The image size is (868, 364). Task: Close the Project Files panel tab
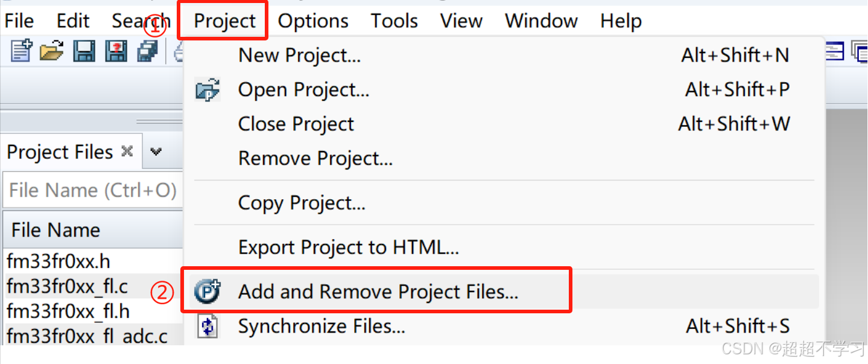127,152
